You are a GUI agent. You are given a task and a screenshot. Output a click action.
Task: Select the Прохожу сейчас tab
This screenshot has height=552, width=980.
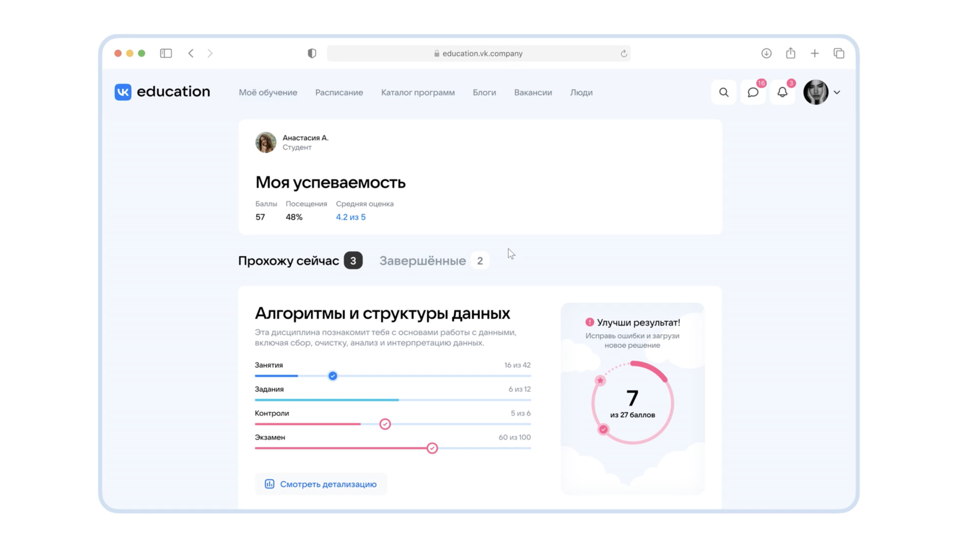[x=289, y=261]
